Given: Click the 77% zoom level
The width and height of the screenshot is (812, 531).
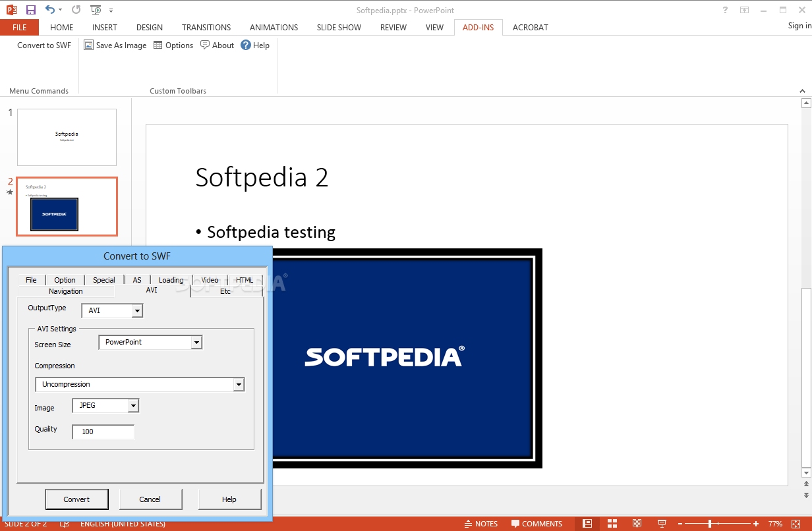Looking at the screenshot, I should pos(775,524).
